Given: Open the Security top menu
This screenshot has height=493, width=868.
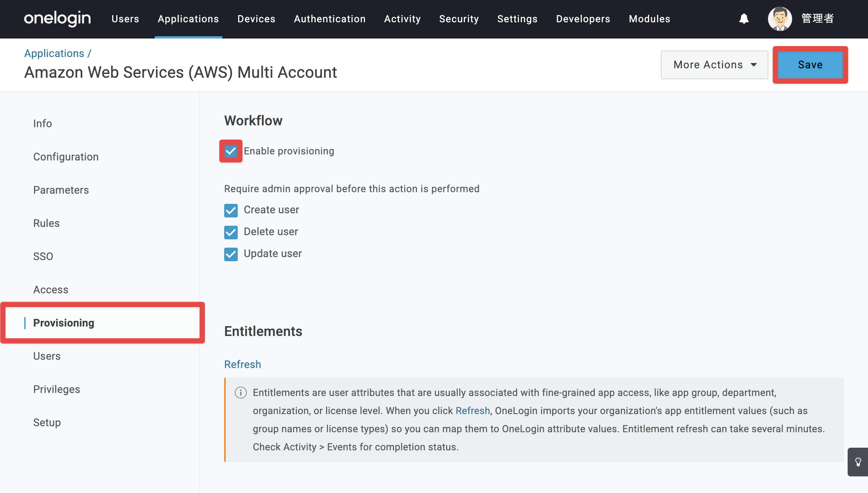Looking at the screenshot, I should (459, 19).
